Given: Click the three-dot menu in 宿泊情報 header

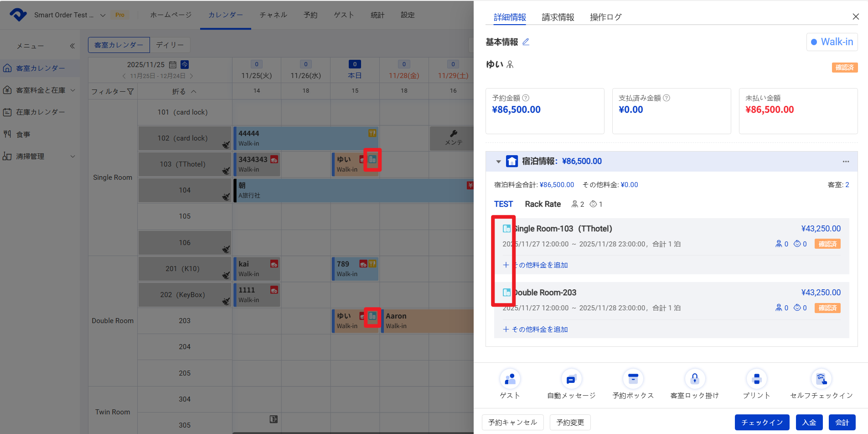Looking at the screenshot, I should click(x=846, y=162).
